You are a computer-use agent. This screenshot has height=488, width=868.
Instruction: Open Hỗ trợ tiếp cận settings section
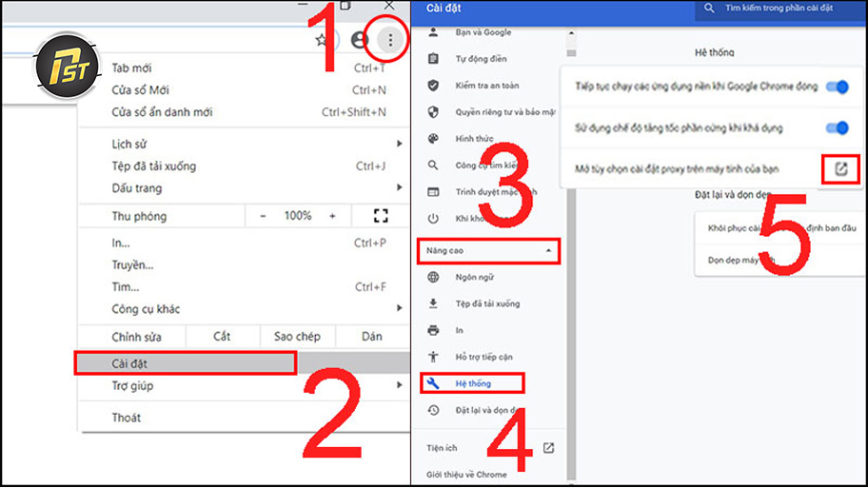pos(483,357)
